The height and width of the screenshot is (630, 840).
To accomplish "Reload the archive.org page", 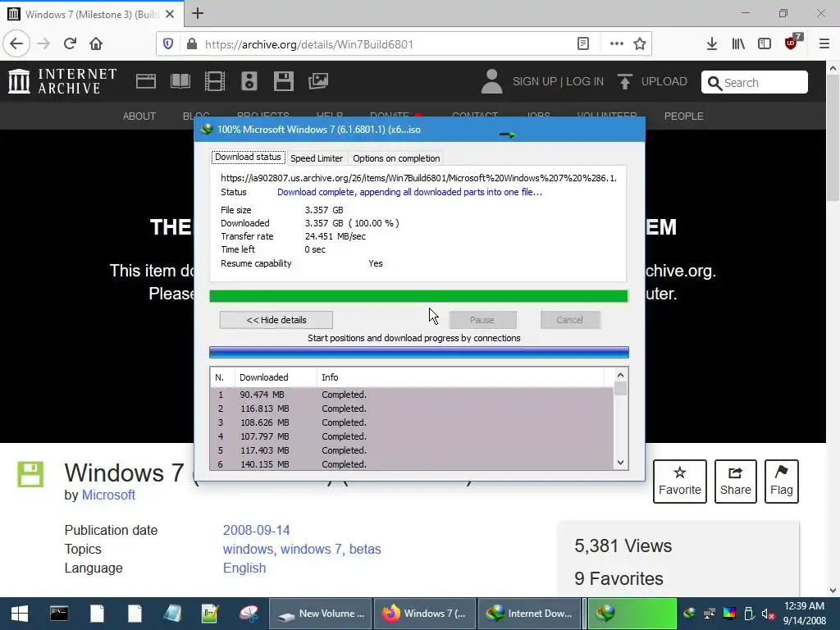I will click(70, 43).
